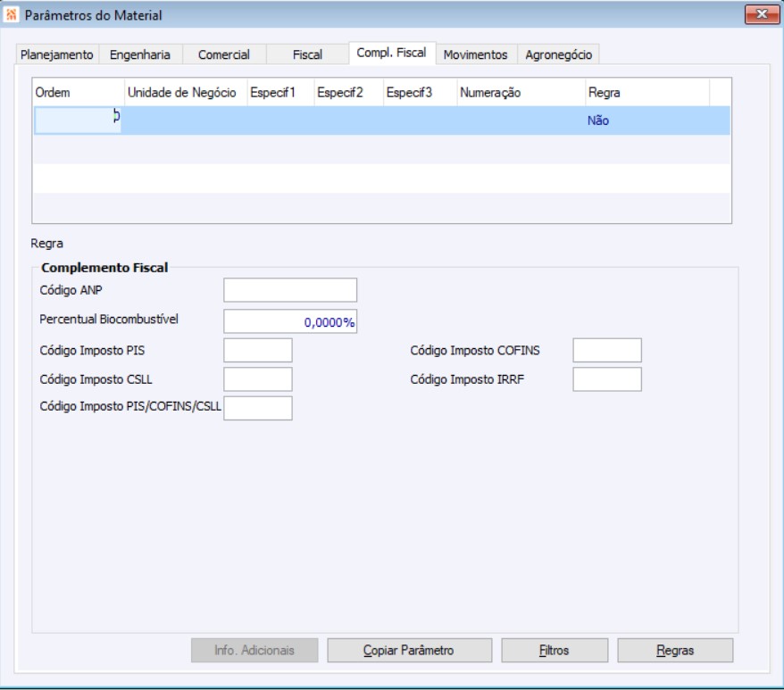Focus the Código ANP field
Image resolution: width=784 pixels, height=690 pixels.
(290, 290)
